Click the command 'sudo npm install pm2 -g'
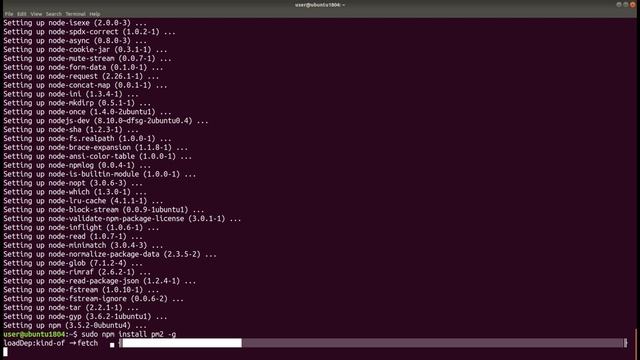Image resolution: width=640 pixels, height=360 pixels. click(x=129, y=334)
